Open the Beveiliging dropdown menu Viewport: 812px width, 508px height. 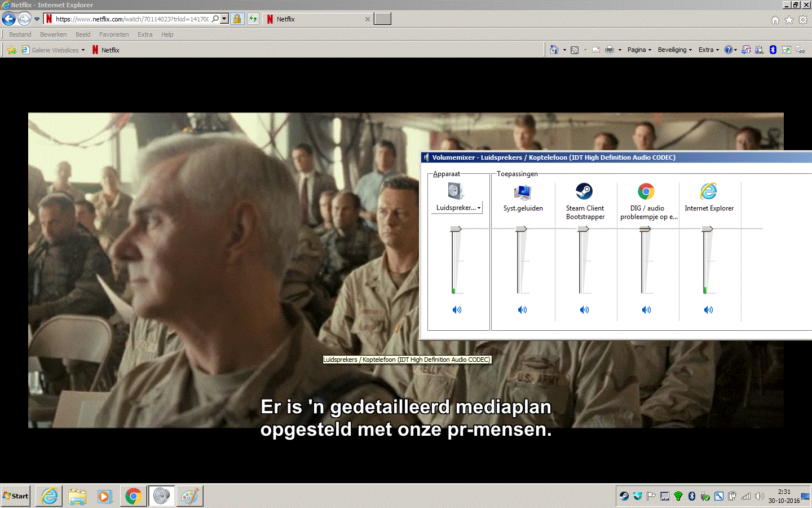(675, 50)
